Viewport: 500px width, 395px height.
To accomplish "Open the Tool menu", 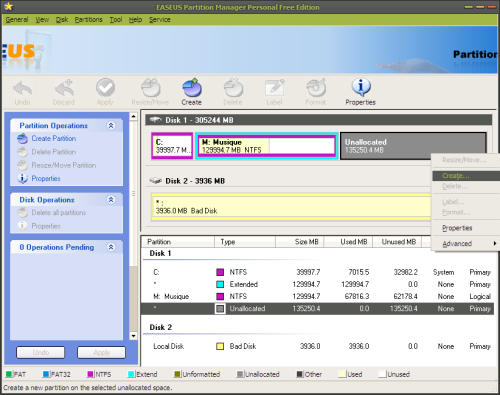I will point(116,20).
